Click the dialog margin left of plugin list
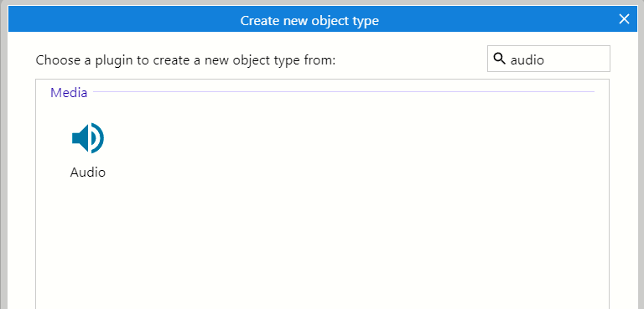 (x=22, y=185)
